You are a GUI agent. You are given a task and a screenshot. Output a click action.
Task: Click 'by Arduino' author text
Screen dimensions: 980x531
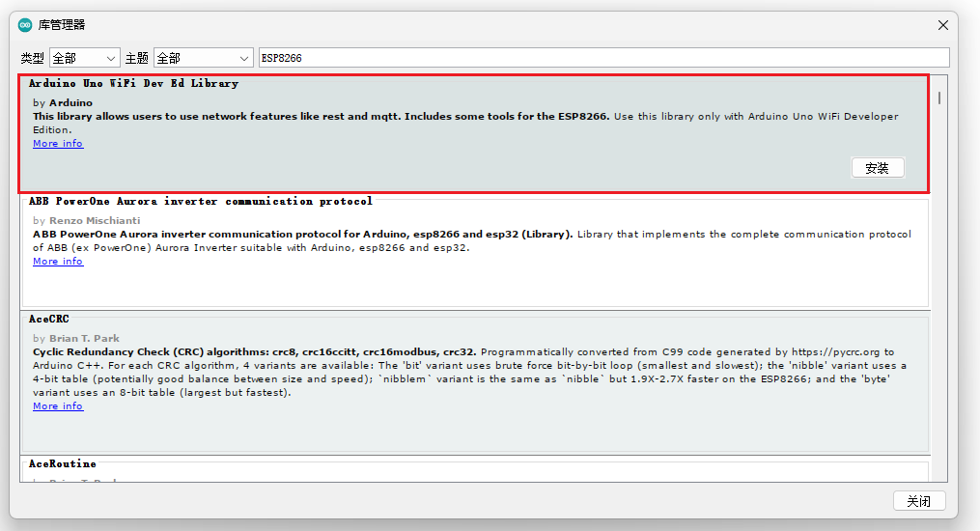(x=63, y=102)
